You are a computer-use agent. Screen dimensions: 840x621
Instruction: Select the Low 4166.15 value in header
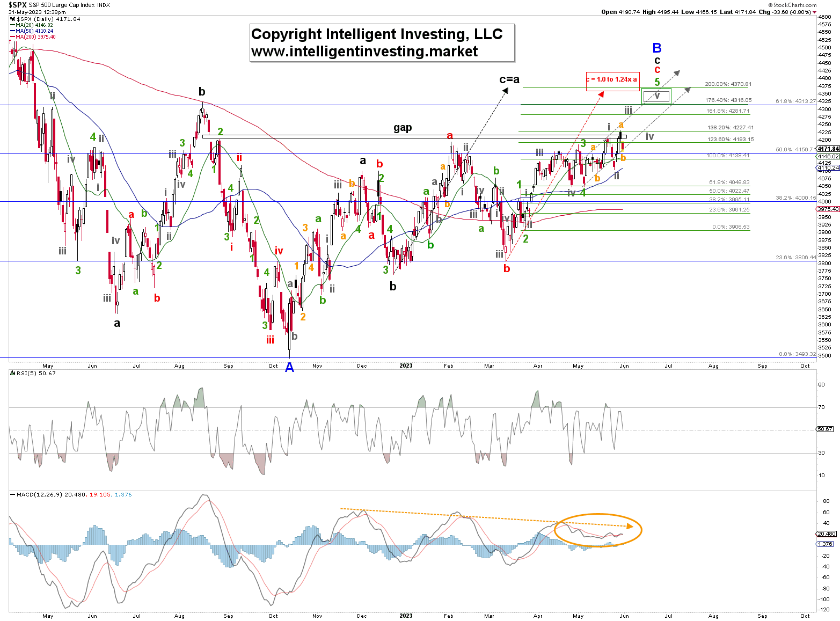(699, 12)
